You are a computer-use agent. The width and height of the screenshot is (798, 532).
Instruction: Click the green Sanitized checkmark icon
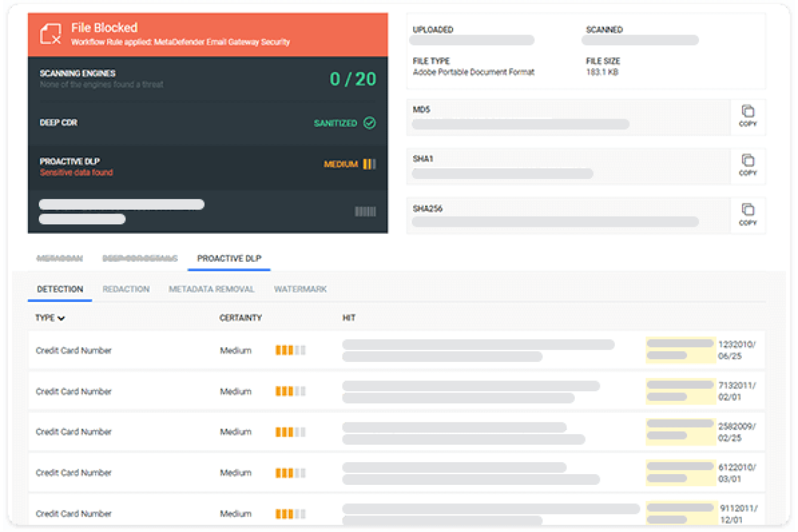point(370,123)
